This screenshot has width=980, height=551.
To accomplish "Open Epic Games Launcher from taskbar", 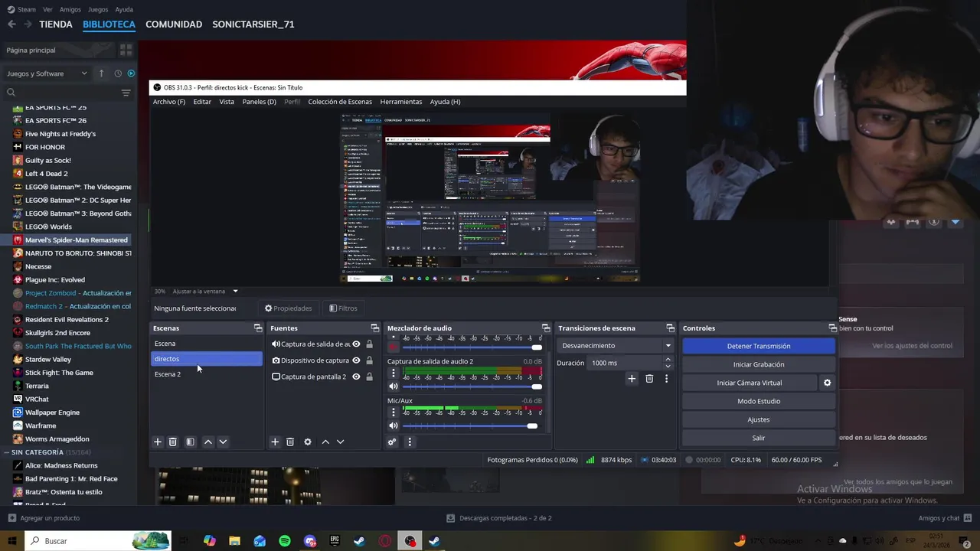I will [335, 541].
